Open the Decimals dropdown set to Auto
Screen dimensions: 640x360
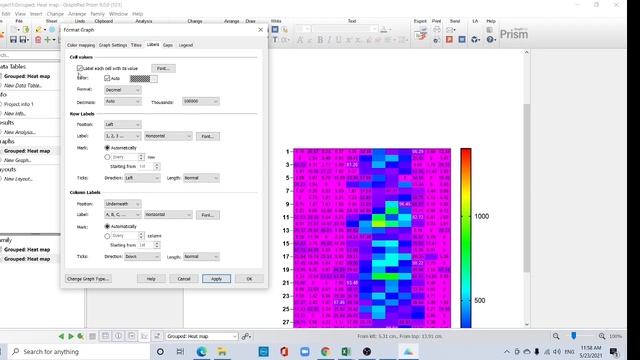122,101
